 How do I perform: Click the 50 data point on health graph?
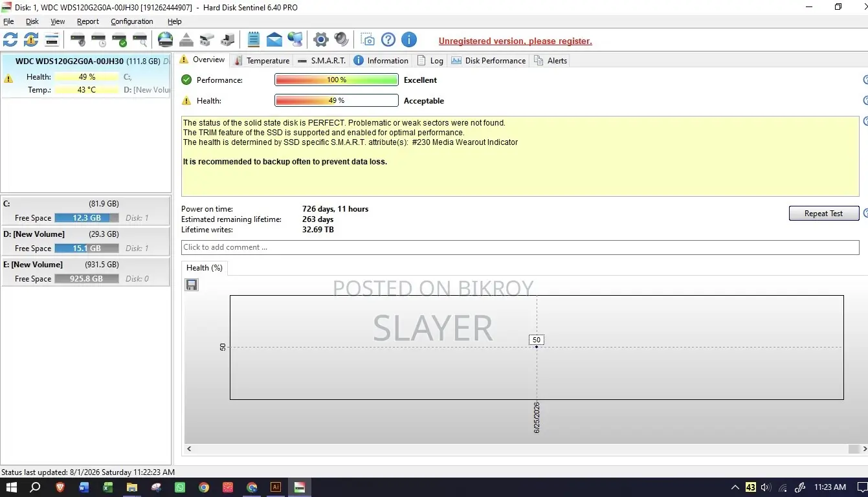(537, 347)
